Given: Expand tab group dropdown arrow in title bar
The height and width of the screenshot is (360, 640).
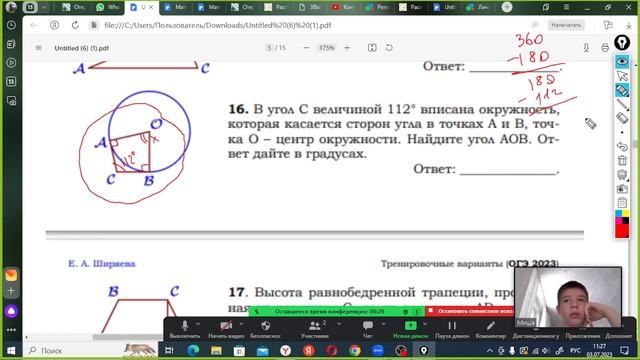Looking at the screenshot, I should (x=44, y=7).
